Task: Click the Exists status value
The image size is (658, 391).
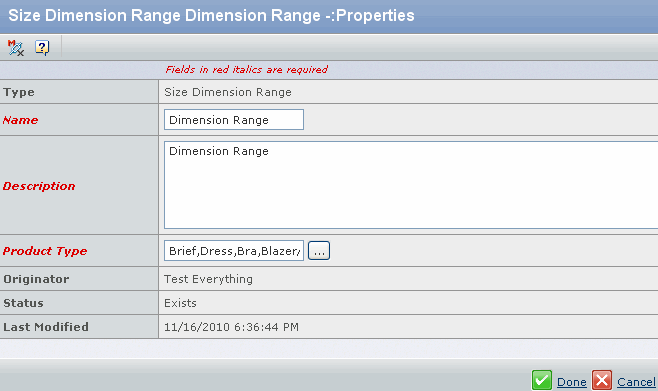Action: click(x=180, y=303)
